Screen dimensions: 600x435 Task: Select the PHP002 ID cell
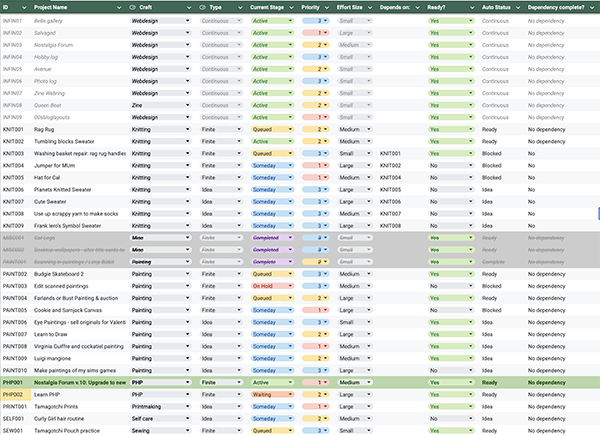(x=14, y=395)
